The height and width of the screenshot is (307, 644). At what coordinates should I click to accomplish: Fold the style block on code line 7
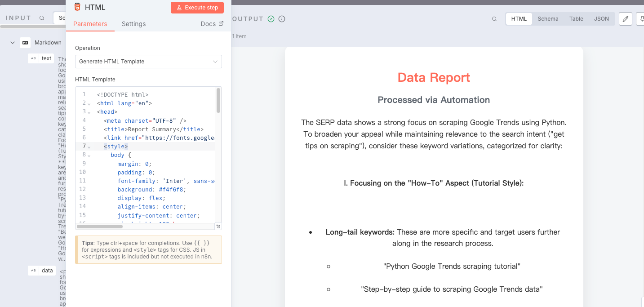89,147
